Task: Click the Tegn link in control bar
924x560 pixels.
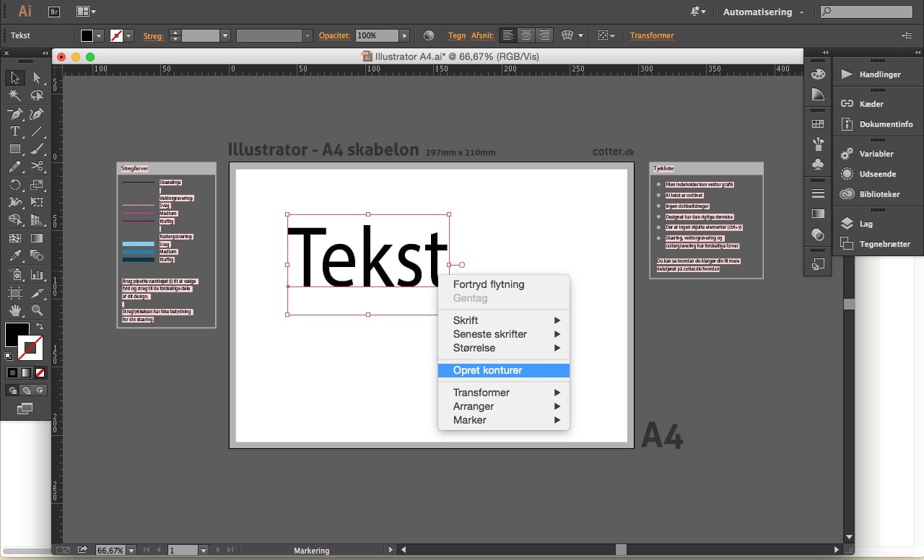Action: click(x=457, y=35)
